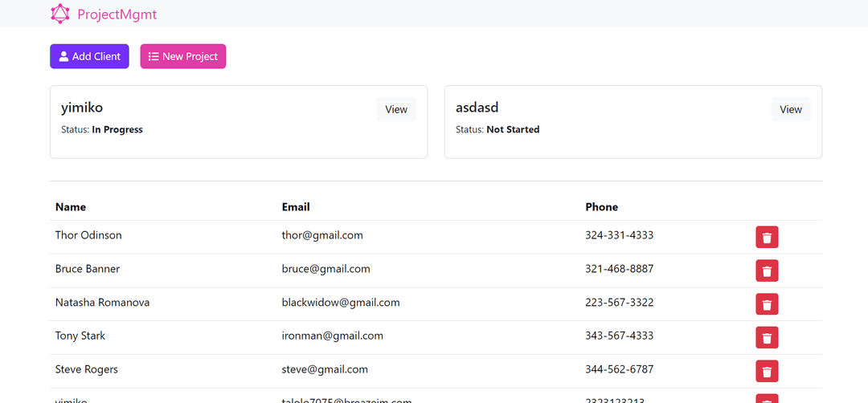Open the Add Client dialog

click(89, 56)
